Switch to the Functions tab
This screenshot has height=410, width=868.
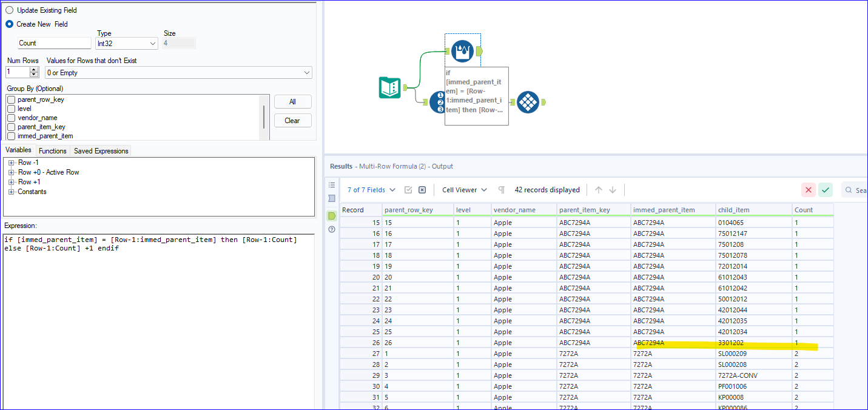tap(52, 150)
